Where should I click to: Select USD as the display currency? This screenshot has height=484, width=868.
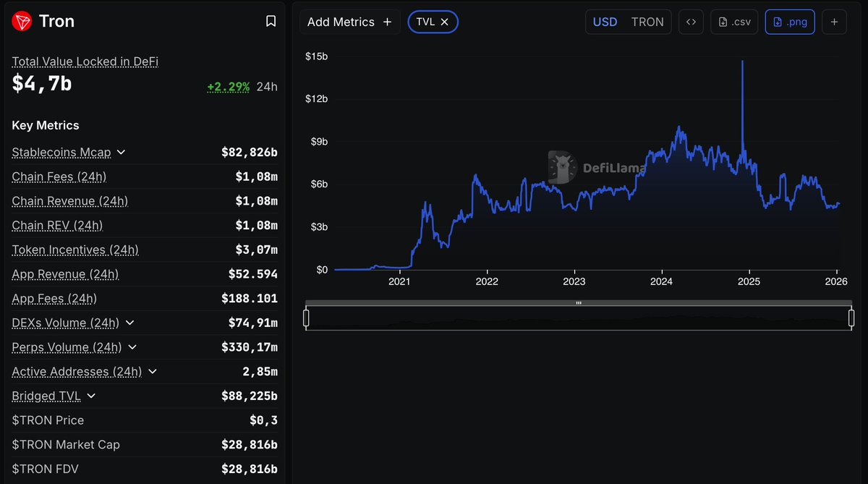pyautogui.click(x=605, y=22)
